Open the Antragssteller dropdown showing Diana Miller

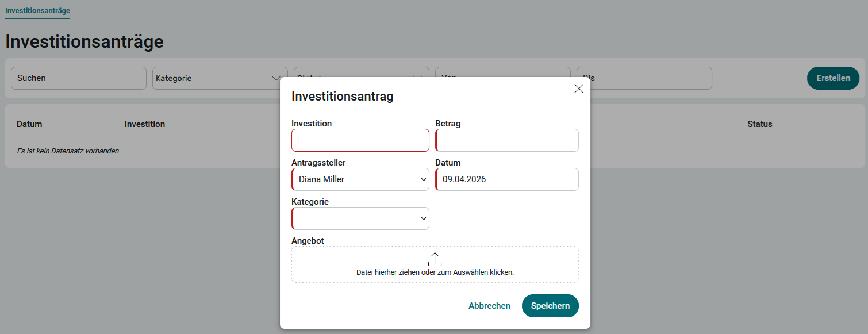[x=360, y=179]
